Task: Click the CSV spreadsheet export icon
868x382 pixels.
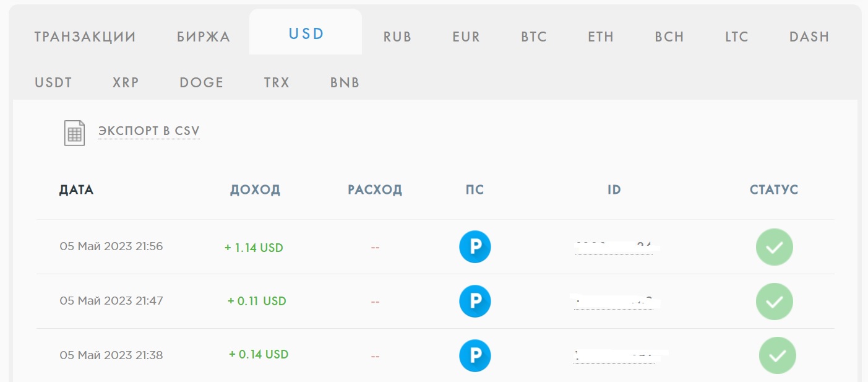Action: click(x=74, y=133)
